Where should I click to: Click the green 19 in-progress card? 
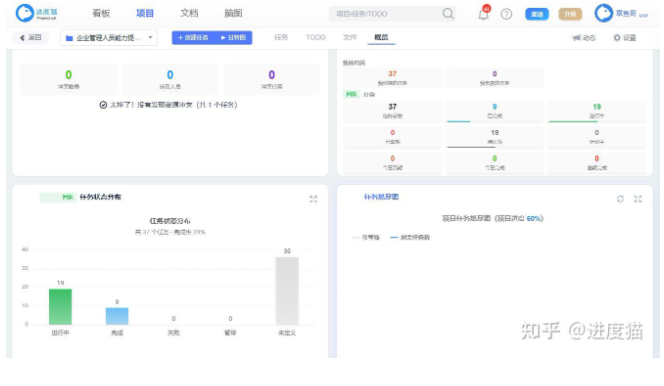(x=597, y=111)
